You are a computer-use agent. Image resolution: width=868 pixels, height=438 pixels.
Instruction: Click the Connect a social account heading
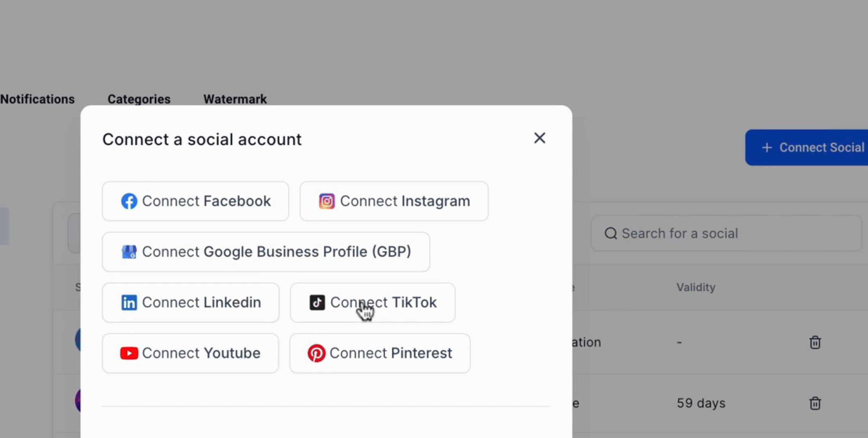(202, 140)
